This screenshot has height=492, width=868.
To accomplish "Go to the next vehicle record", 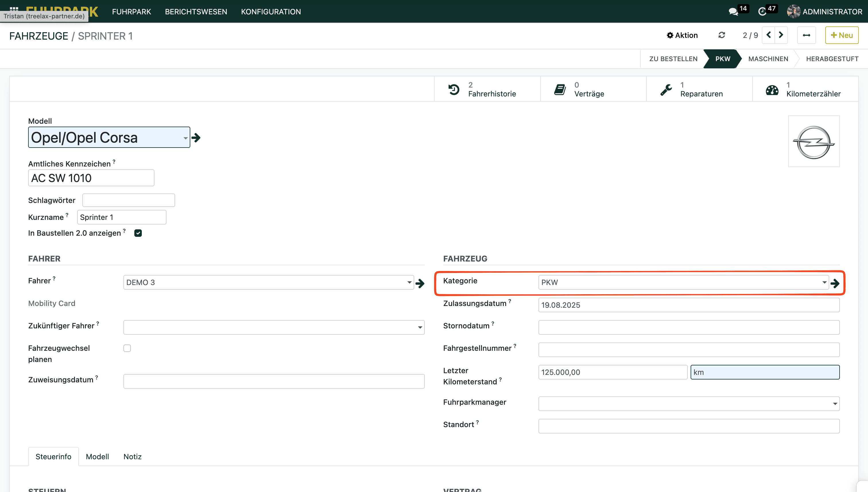I will click(x=781, y=35).
